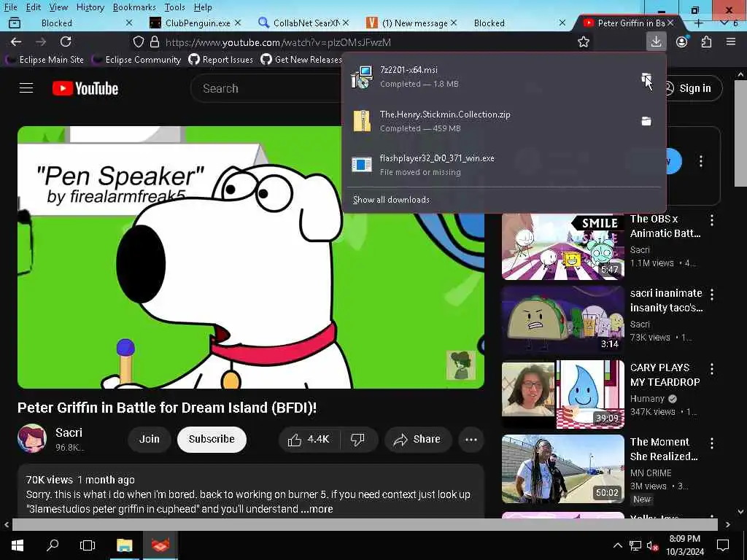Switch to the (1) New message tab
The height and width of the screenshot is (560, 747).
(411, 23)
